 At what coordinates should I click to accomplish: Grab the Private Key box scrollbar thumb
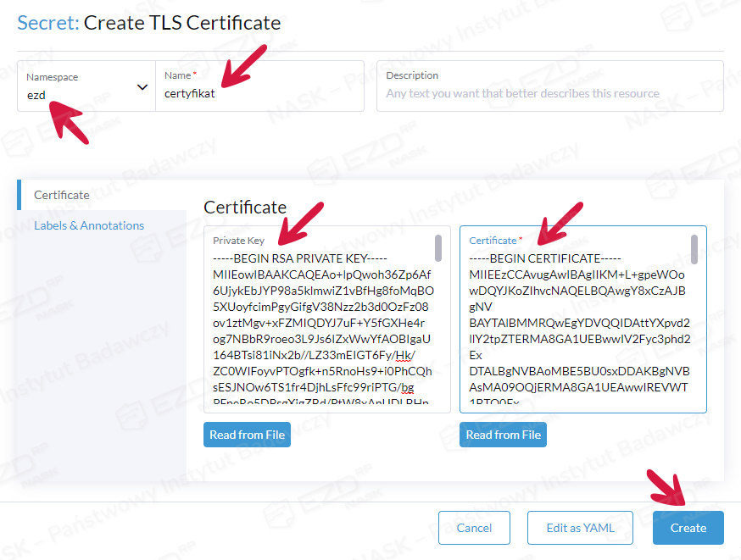(x=438, y=248)
